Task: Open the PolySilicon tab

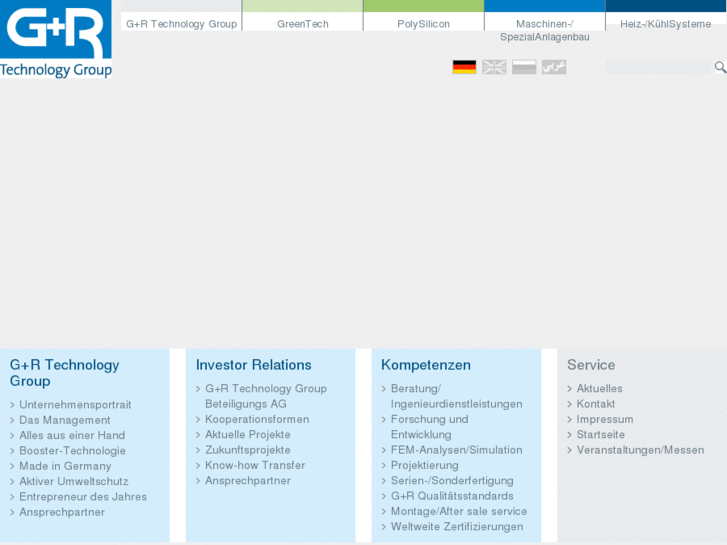Action: pyautogui.click(x=423, y=24)
